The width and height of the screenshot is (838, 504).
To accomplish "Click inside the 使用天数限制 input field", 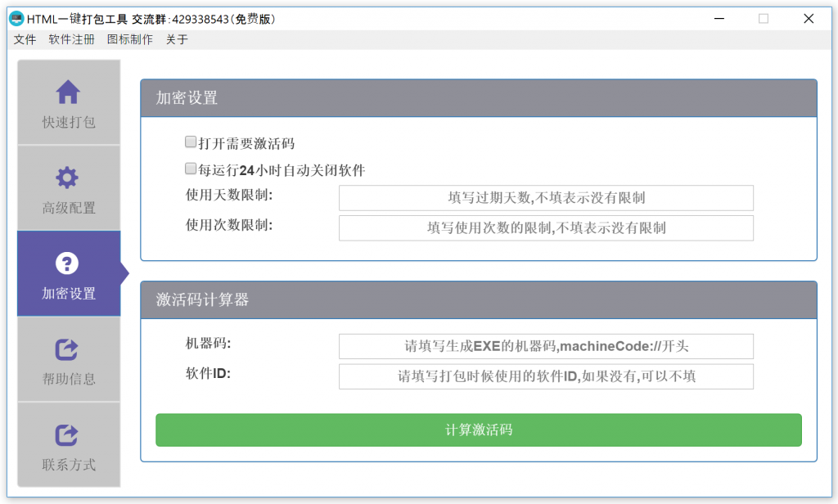I will 546,197.
